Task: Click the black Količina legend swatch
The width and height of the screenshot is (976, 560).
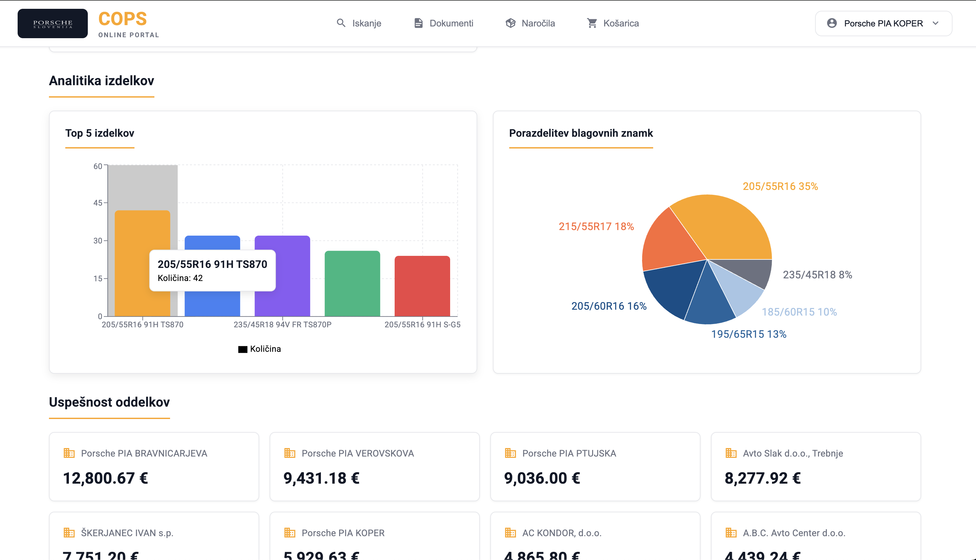Action: coord(243,349)
